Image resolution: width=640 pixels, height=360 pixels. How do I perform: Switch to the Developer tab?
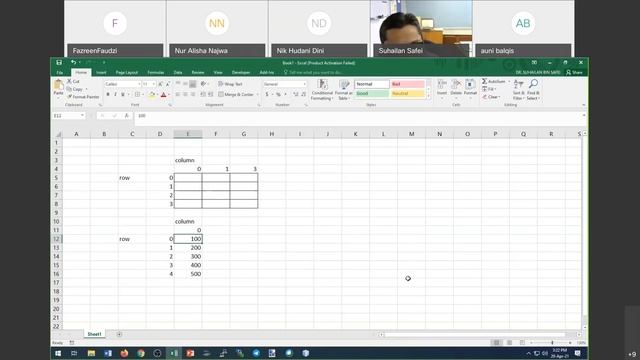pyautogui.click(x=241, y=73)
